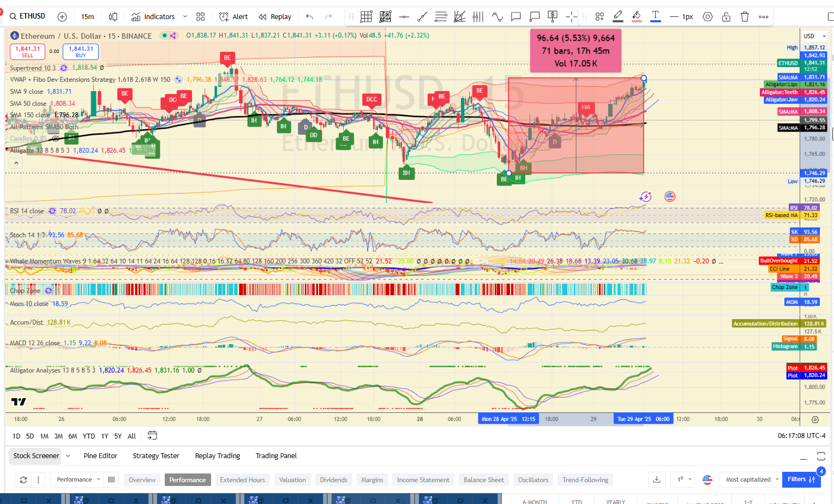Screen dimensions: 834x504
Task: Select the Gann fan tool
Action: (x=460, y=17)
